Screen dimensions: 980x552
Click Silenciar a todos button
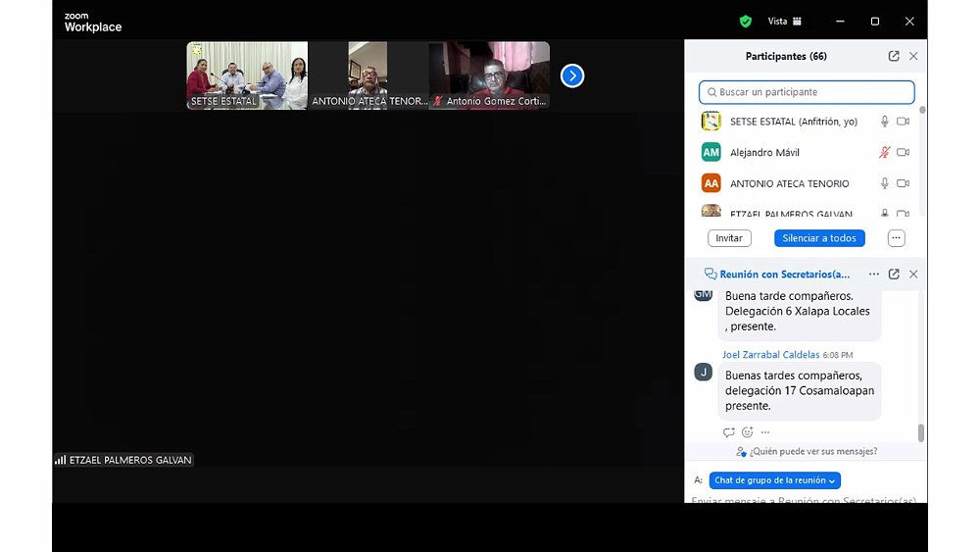(819, 238)
